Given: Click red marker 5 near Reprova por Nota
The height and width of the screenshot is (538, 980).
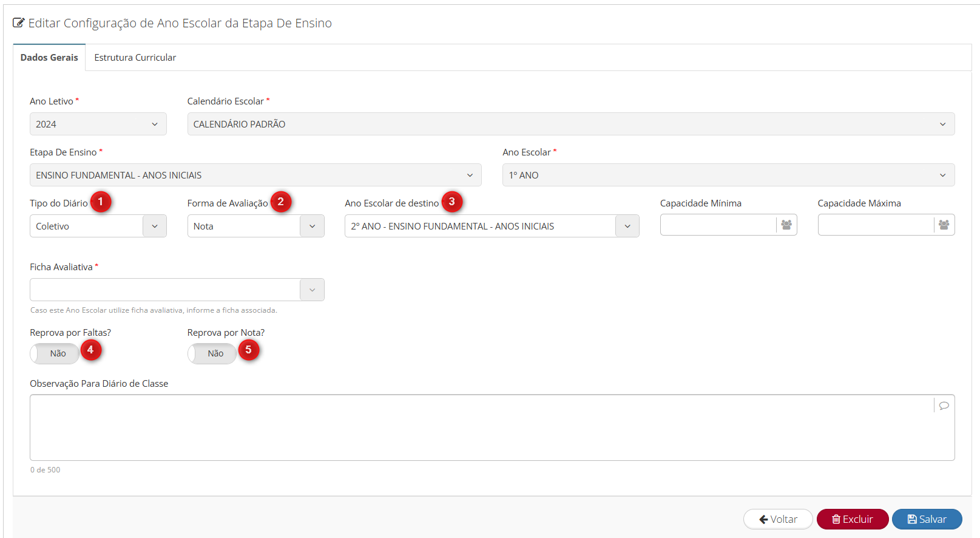Looking at the screenshot, I should tap(248, 350).
